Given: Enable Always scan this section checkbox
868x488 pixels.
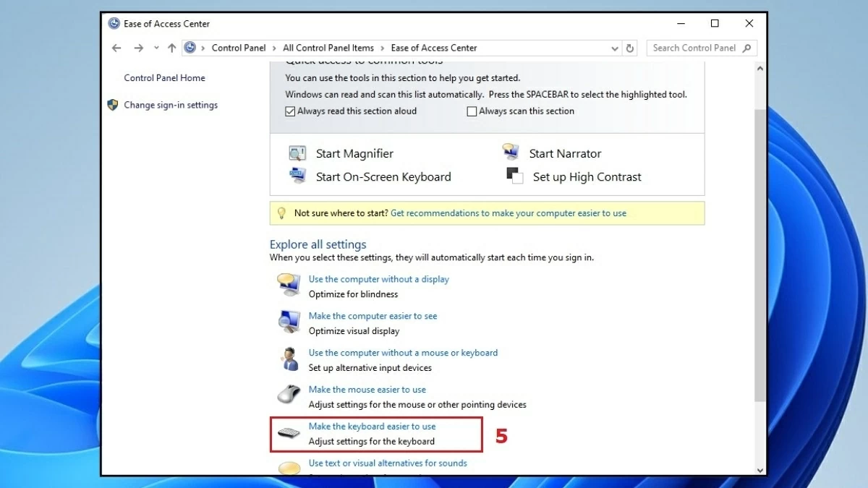Looking at the screenshot, I should point(472,111).
